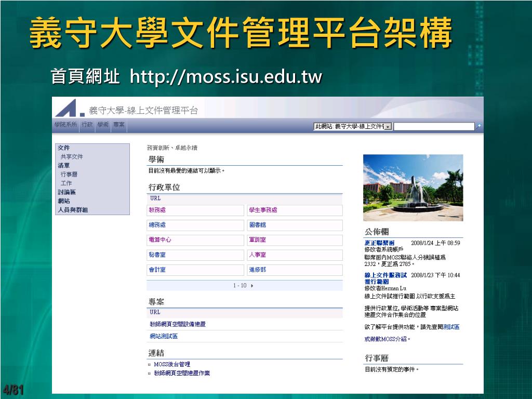Click the search text input field
The height and width of the screenshot is (399, 532).
pyautogui.click(x=434, y=126)
